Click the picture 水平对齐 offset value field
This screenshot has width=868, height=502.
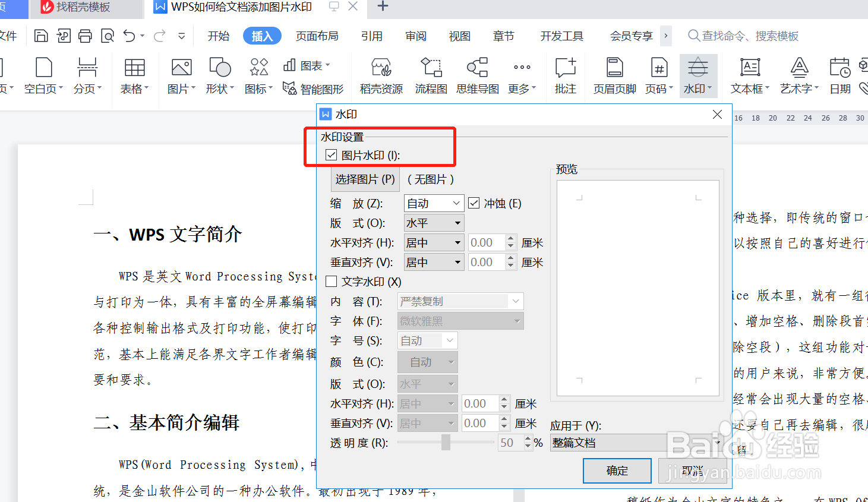(x=486, y=242)
